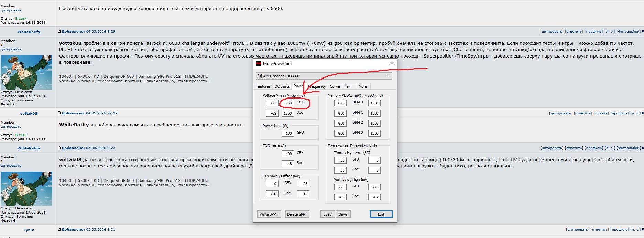Click the TVmin GFX field showing 55
Viewport: 644px width, 238px height.
340,160
